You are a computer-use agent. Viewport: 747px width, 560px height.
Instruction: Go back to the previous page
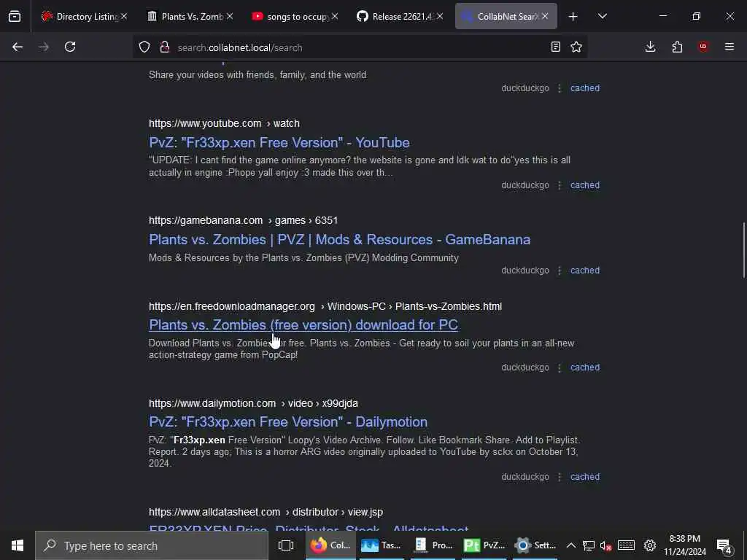18,47
